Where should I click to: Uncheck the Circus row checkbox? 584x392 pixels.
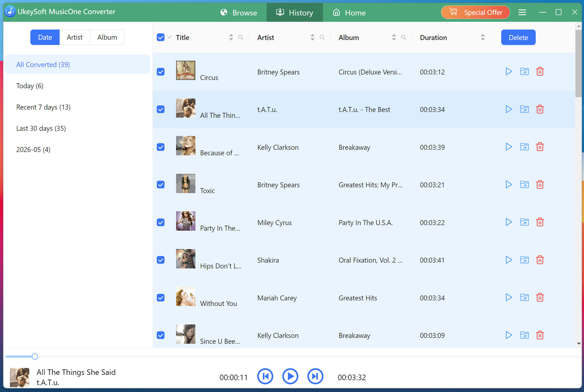(161, 72)
